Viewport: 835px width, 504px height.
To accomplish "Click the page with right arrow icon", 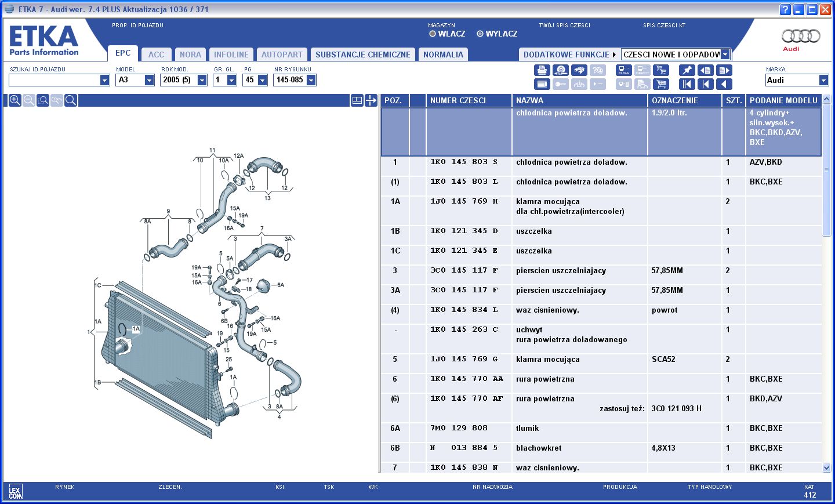I will 724,70.
